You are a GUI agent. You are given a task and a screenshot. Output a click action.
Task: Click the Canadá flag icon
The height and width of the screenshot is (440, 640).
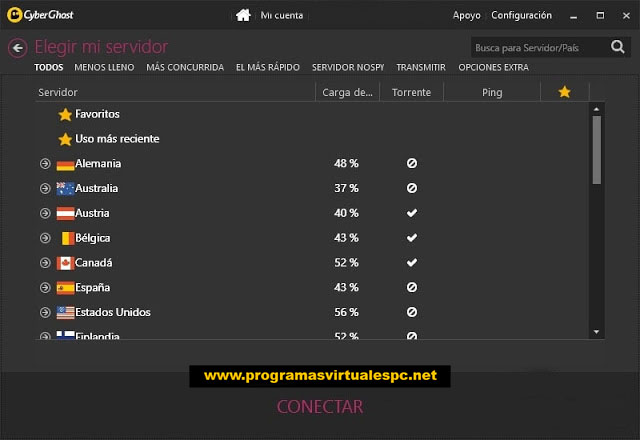pyautogui.click(x=65, y=263)
